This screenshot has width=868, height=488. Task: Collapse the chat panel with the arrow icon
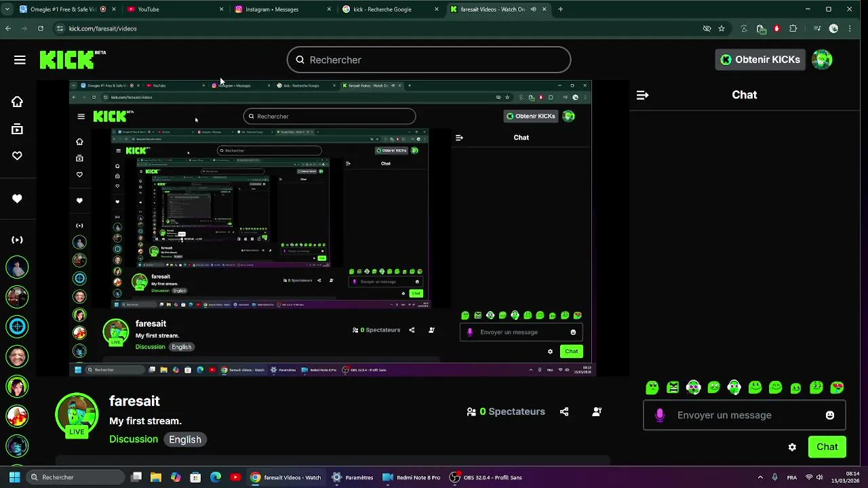(x=642, y=96)
